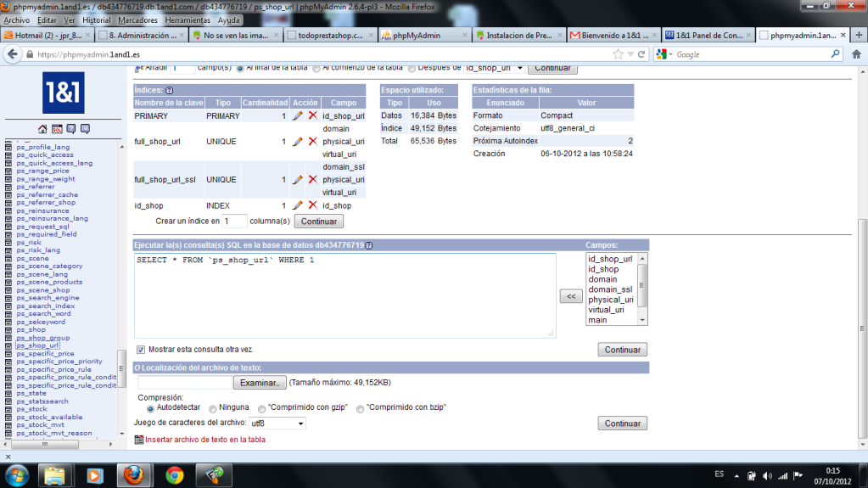Delete the full_shop_url_ssl index
This screenshot has height=488, width=868.
pyautogui.click(x=313, y=179)
